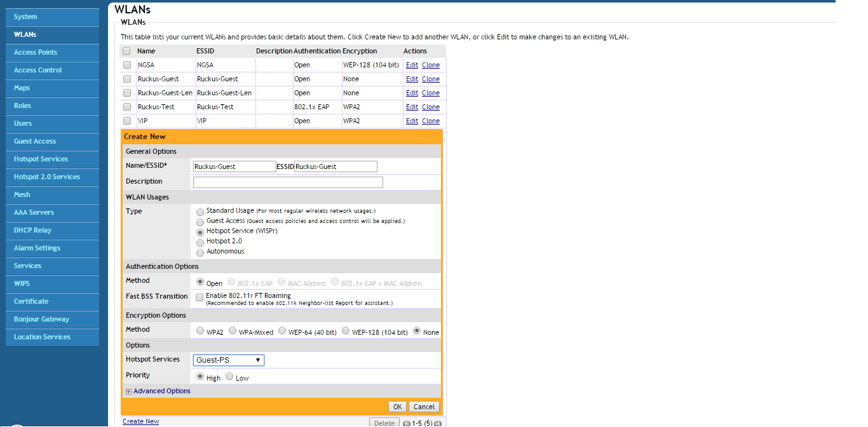Edit the Ruckus-Guest-Len WLAN
This screenshot has width=868, height=427.
pyautogui.click(x=412, y=93)
